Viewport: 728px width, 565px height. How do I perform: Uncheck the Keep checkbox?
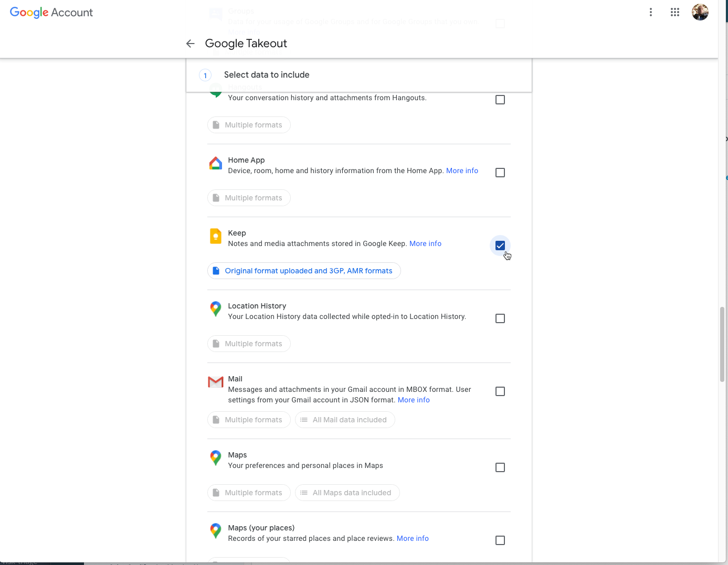click(x=500, y=246)
